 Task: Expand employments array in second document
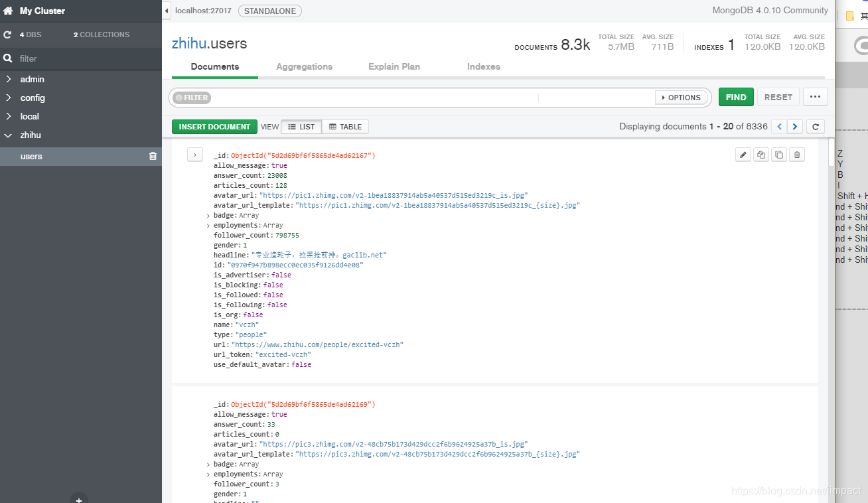pos(208,474)
